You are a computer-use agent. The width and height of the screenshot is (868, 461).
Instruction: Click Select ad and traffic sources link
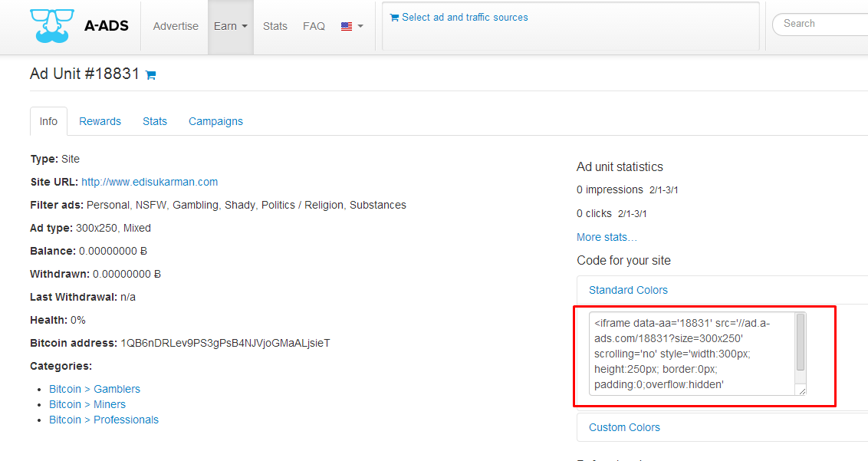[x=459, y=17]
